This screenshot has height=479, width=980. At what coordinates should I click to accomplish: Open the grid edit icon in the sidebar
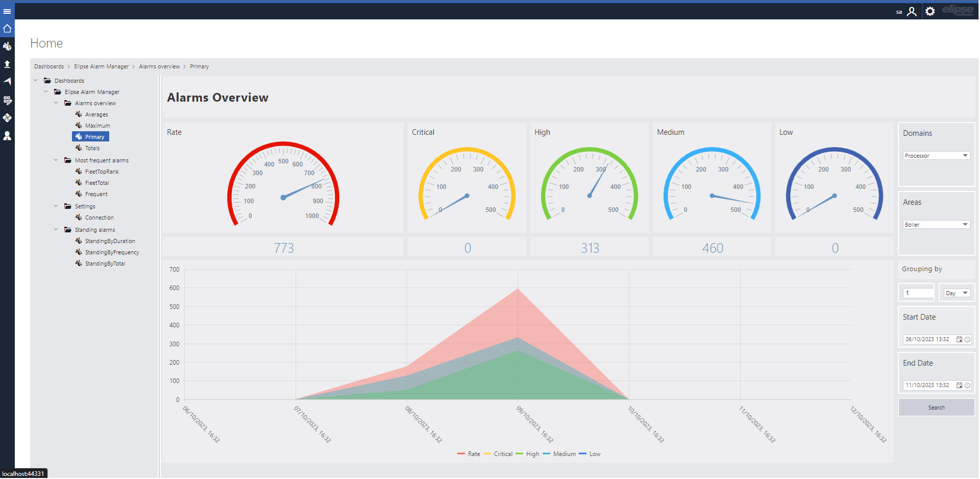click(x=7, y=100)
